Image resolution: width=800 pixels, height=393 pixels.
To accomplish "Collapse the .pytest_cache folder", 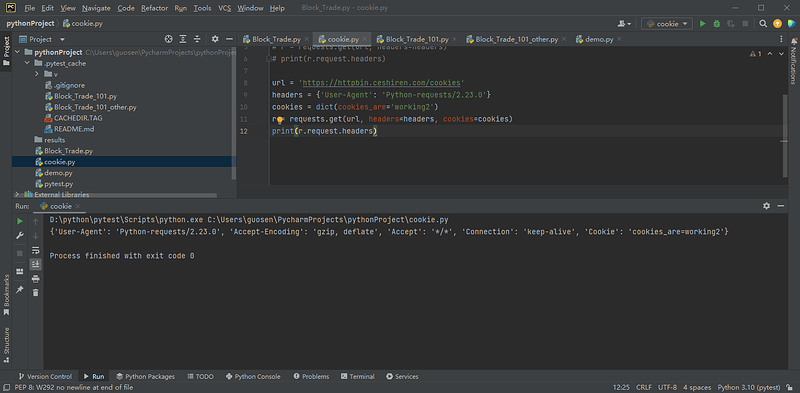I will (x=27, y=63).
